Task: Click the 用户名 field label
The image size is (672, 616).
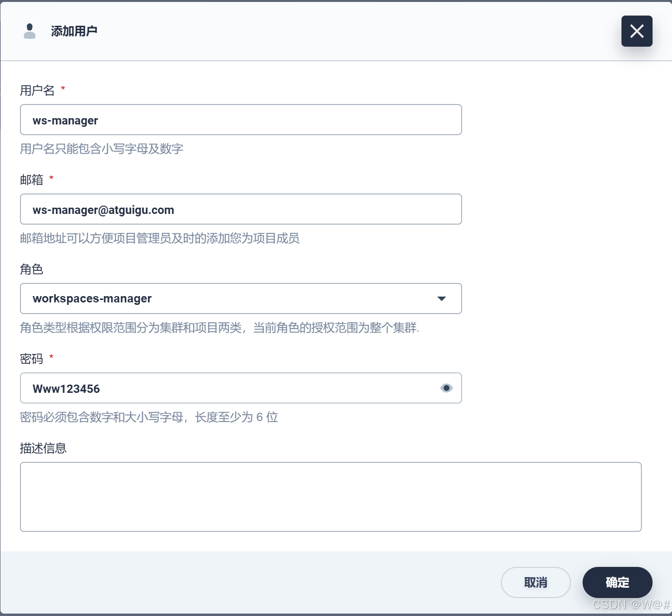Action: click(x=37, y=90)
